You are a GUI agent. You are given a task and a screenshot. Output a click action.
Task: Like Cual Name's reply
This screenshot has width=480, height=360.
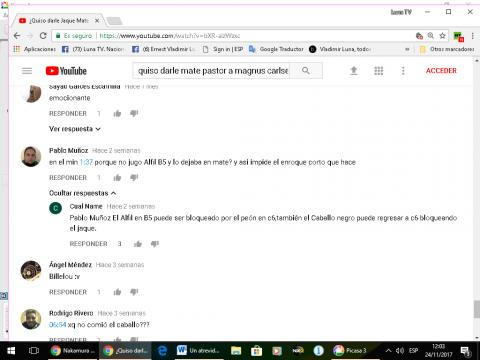[x=138, y=244]
